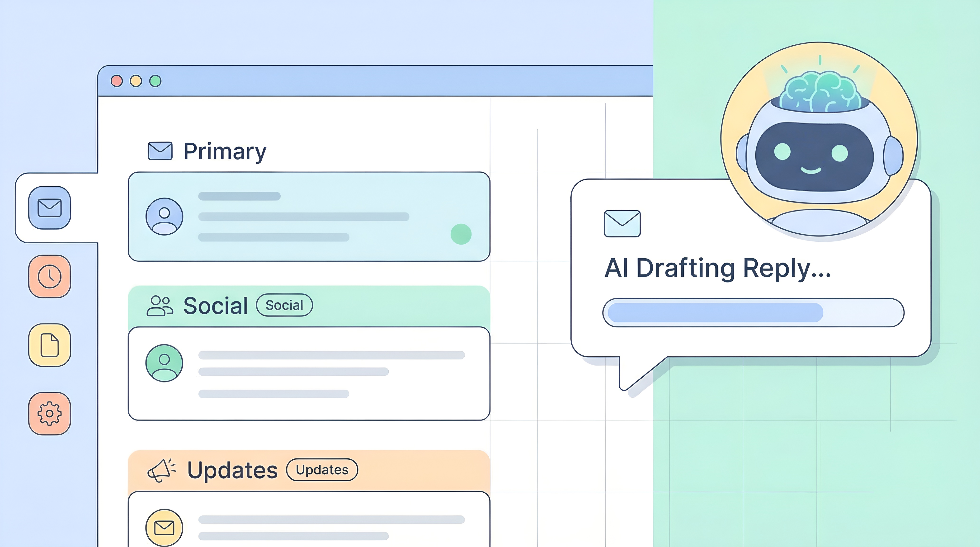Click the people icon beside Social
This screenshot has height=547, width=980.
(x=160, y=306)
